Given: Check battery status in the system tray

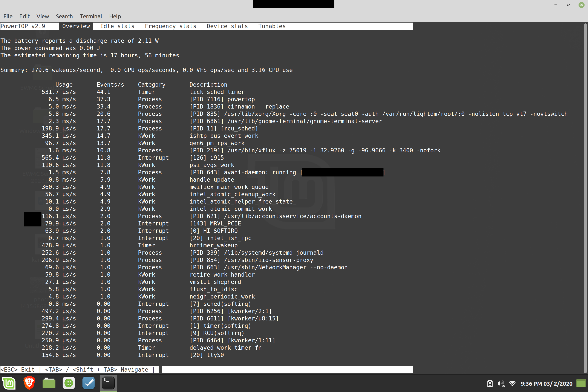Looking at the screenshot, I should (x=490, y=383).
